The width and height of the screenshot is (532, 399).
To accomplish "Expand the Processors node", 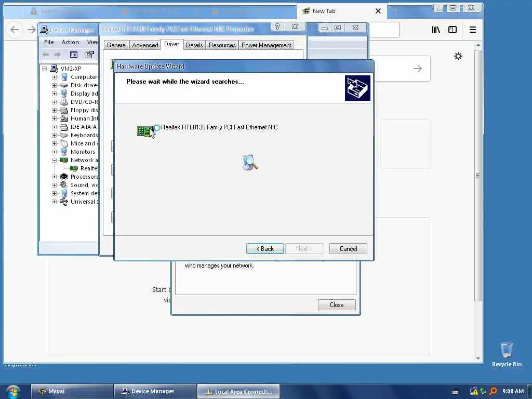I will 54,177.
